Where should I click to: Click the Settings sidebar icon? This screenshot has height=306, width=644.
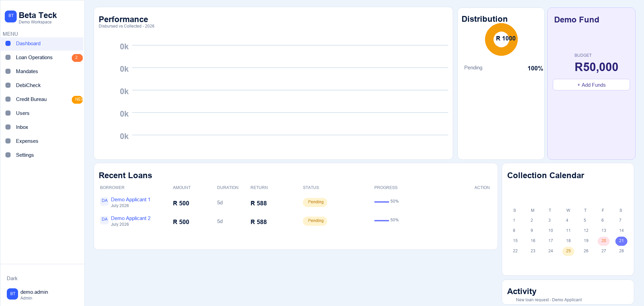(x=8, y=155)
